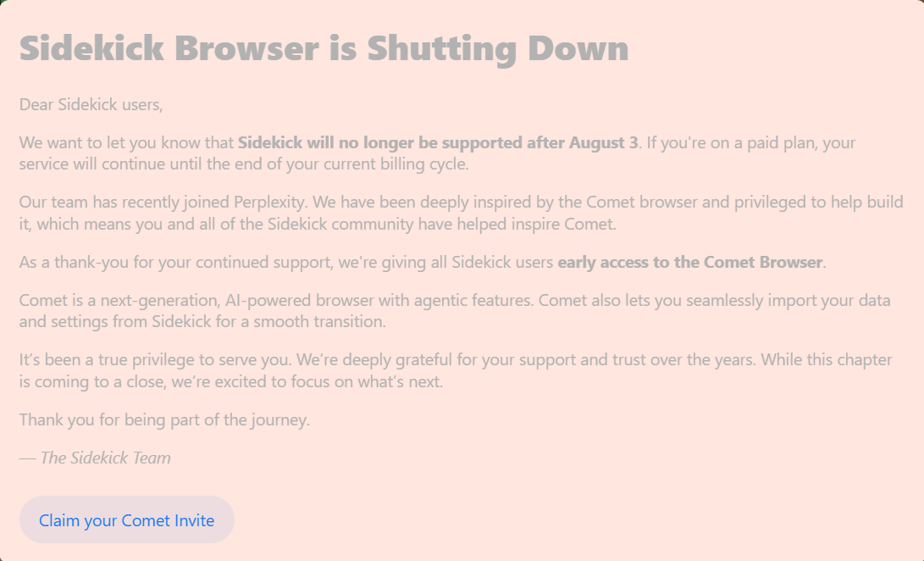
Task: Click paragraph beginning It's been a true privilege
Action: [456, 370]
